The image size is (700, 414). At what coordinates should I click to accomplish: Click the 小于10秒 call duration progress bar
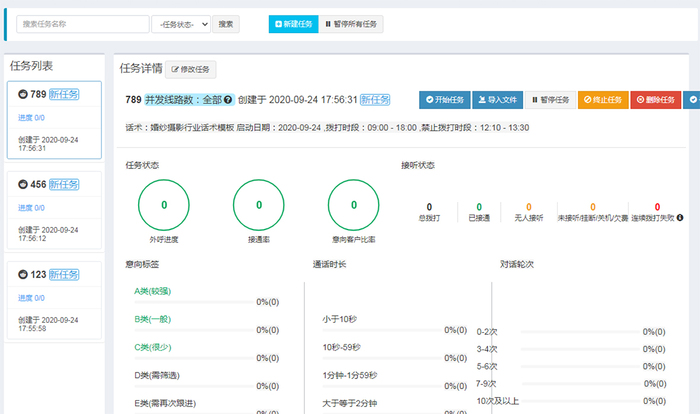pos(382,330)
